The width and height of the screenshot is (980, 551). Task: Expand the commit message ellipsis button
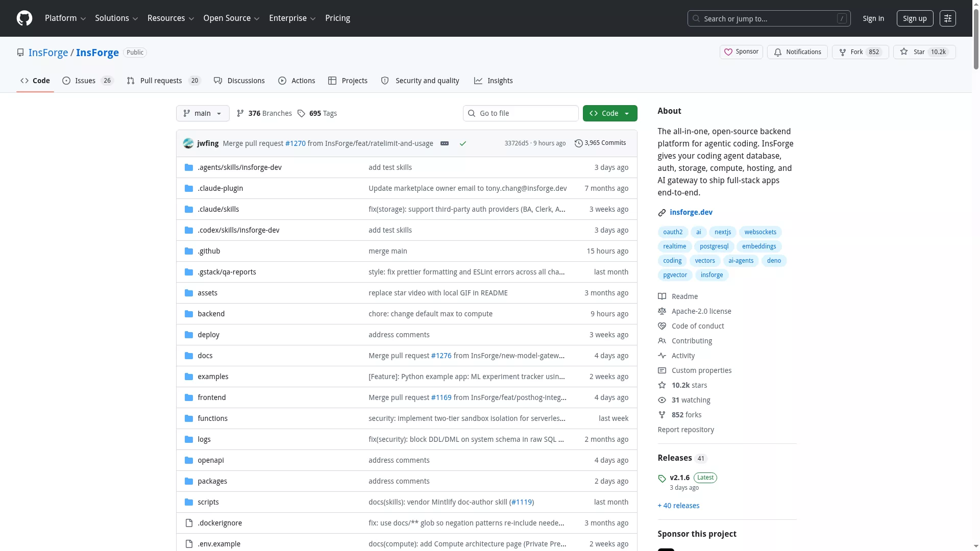point(445,143)
